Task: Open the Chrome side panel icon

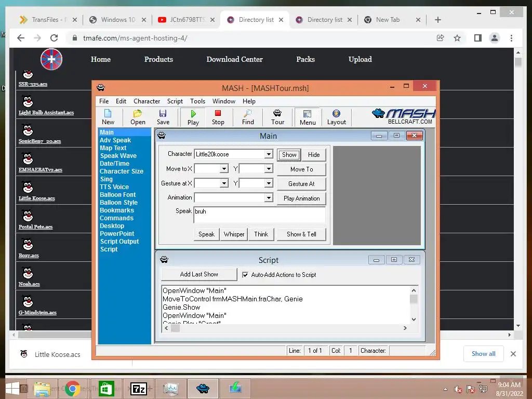Action: coord(478,38)
